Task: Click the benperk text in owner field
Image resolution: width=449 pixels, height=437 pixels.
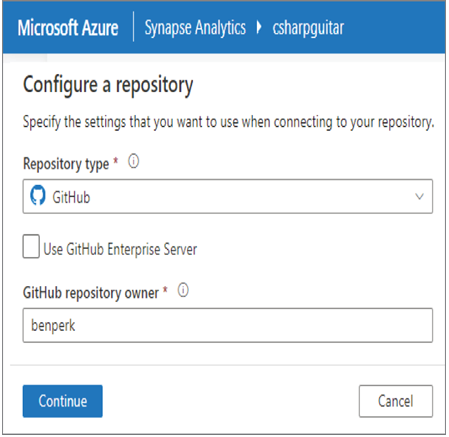Action: (x=53, y=326)
